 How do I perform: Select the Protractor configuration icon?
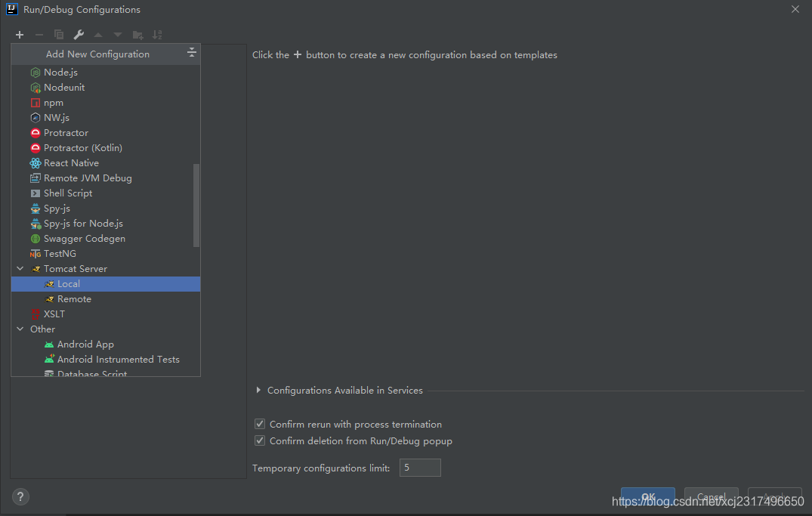tap(36, 133)
